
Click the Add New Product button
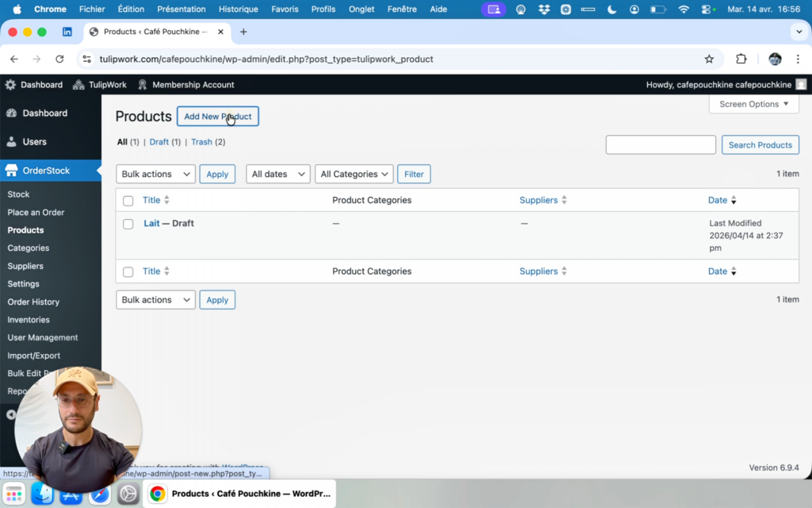(x=217, y=117)
